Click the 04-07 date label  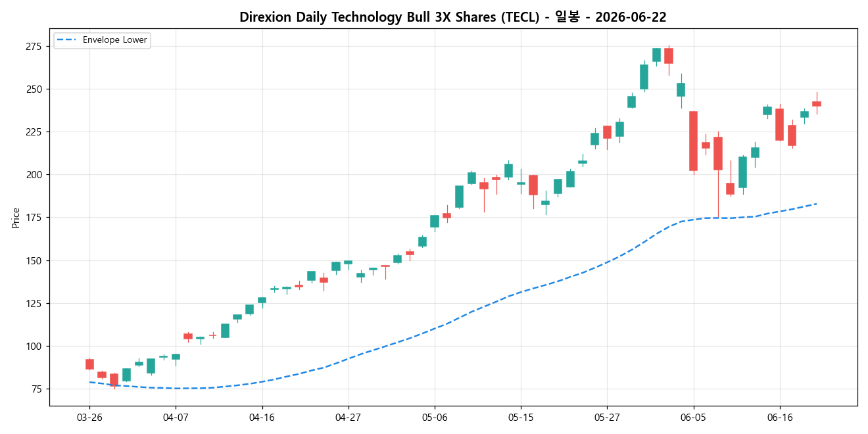[x=176, y=418]
